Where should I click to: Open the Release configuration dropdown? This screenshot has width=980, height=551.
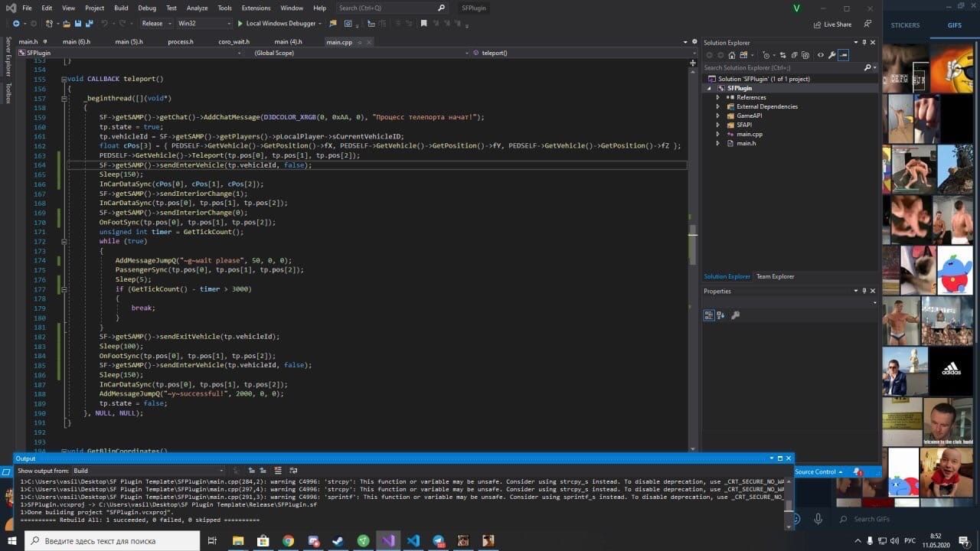(157, 24)
